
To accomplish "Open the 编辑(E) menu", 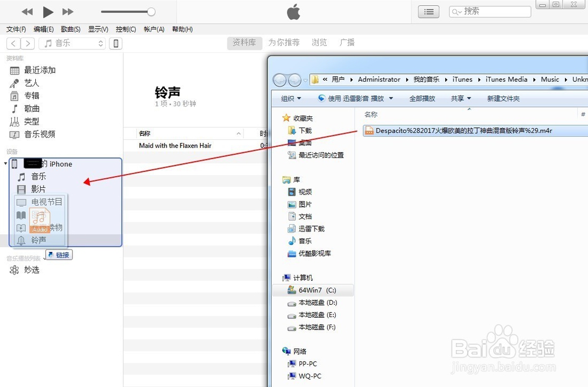I will [44, 29].
